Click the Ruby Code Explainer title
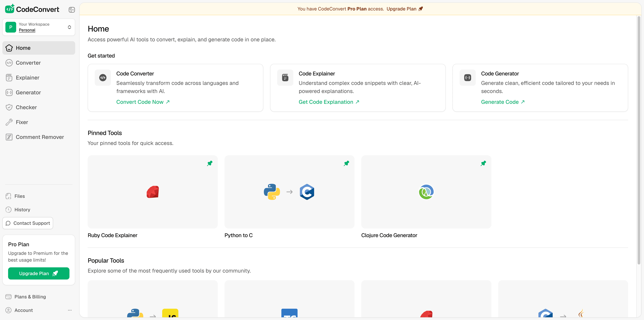644x320 pixels. click(x=112, y=235)
